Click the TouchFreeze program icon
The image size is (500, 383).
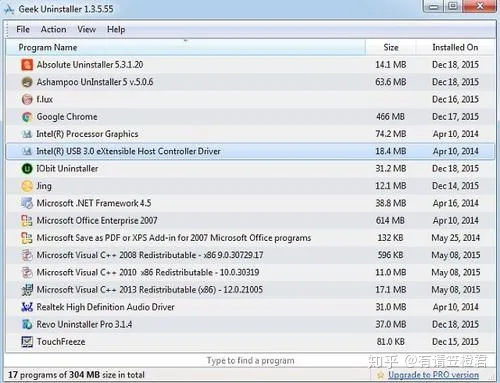pyautogui.click(x=27, y=342)
